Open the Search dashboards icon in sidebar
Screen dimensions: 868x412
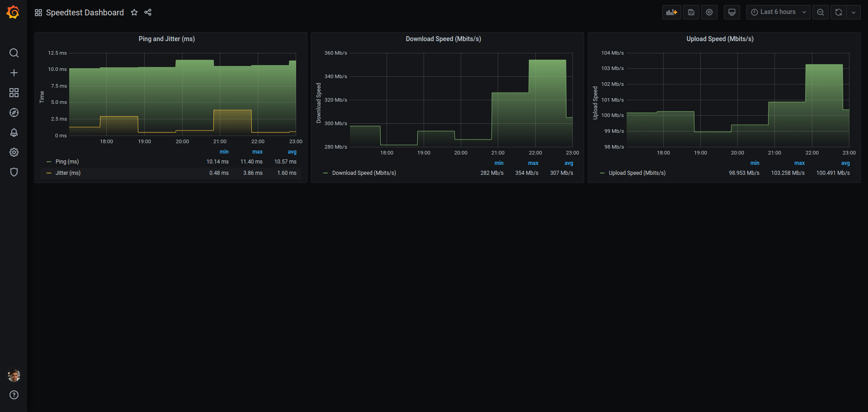[x=14, y=53]
